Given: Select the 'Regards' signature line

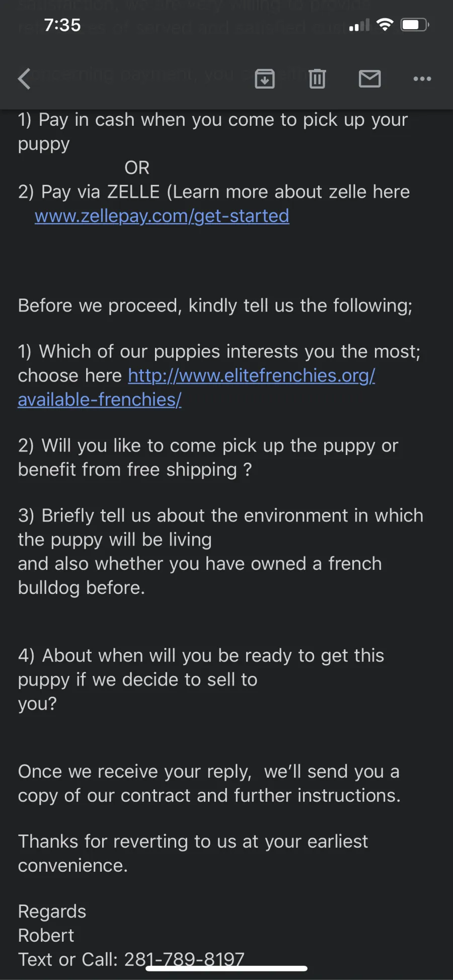Looking at the screenshot, I should pyautogui.click(x=52, y=912).
